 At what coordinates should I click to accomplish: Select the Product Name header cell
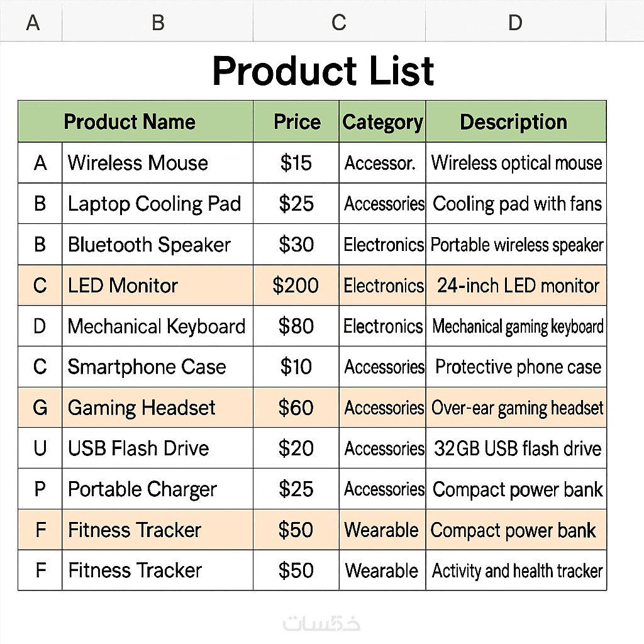(130, 121)
